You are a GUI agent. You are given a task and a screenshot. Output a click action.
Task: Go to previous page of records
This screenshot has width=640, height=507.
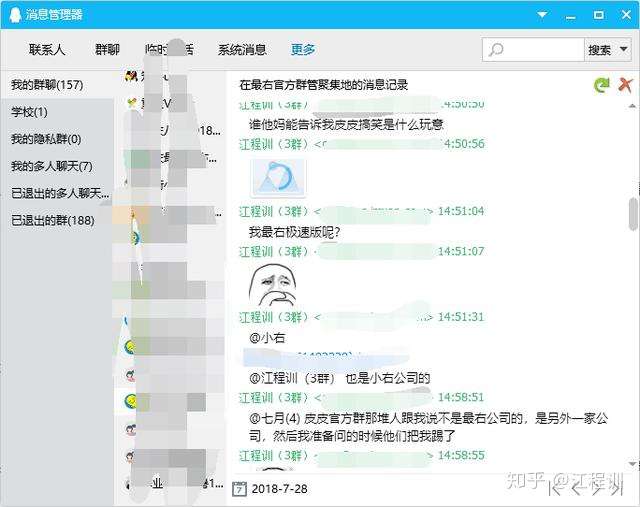pyautogui.click(x=576, y=487)
